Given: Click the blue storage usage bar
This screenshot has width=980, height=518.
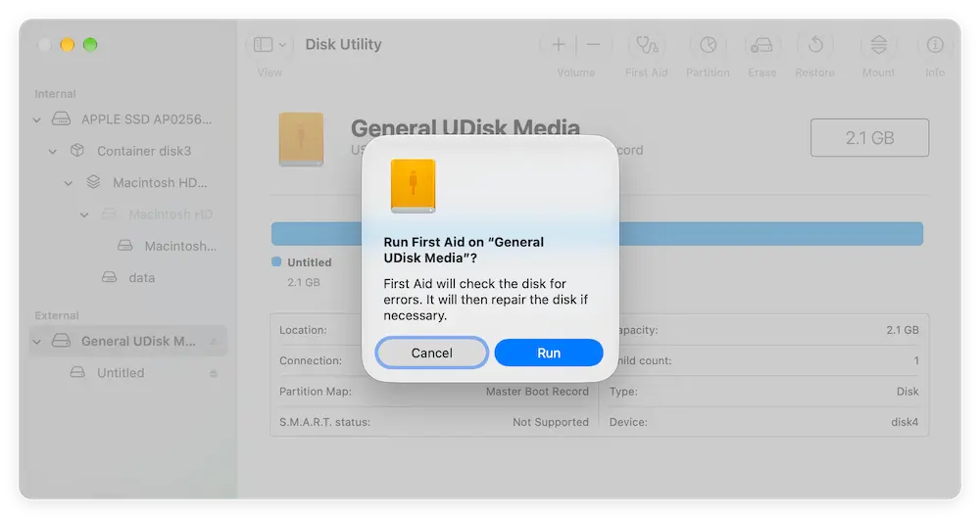Looking at the screenshot, I should 597,234.
